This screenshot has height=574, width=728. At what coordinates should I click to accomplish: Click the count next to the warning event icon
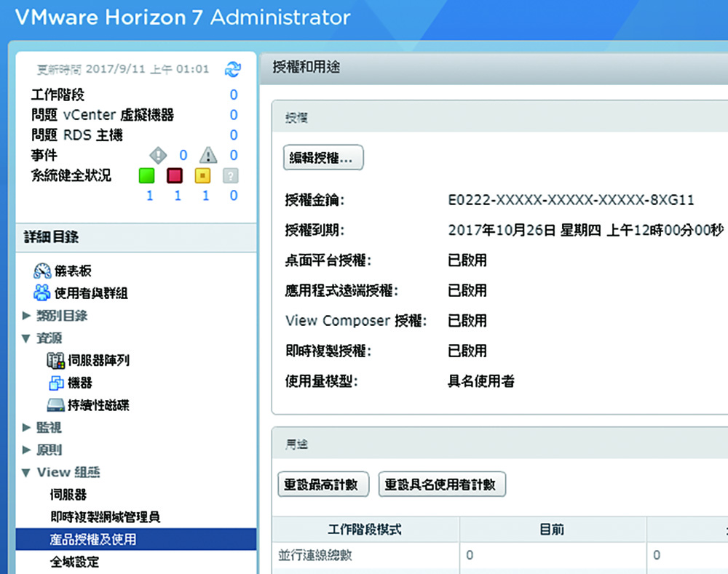(x=234, y=155)
